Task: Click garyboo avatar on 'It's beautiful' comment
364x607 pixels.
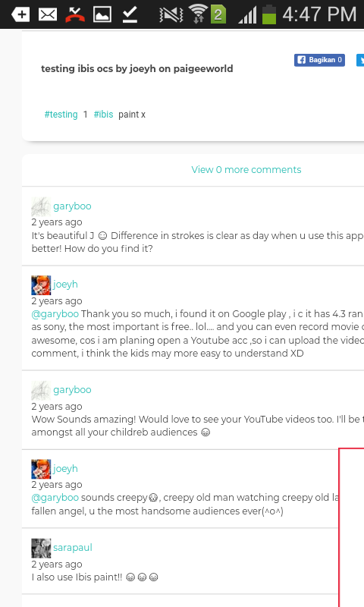Action: point(41,206)
